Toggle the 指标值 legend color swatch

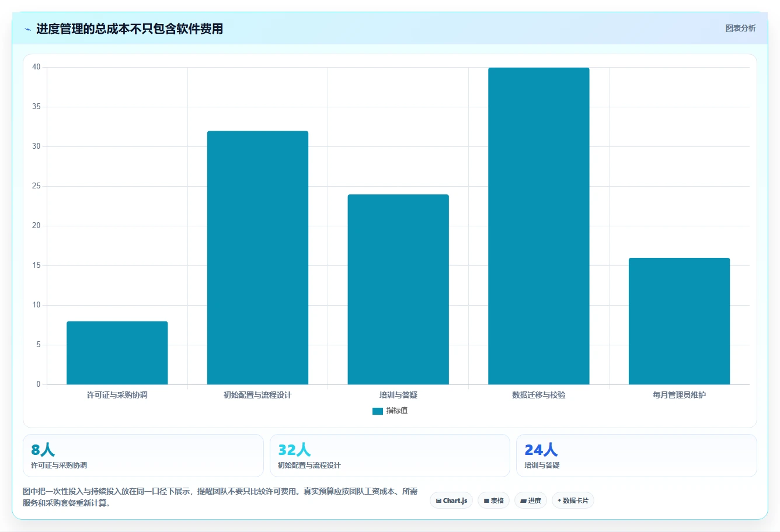pyautogui.click(x=377, y=411)
